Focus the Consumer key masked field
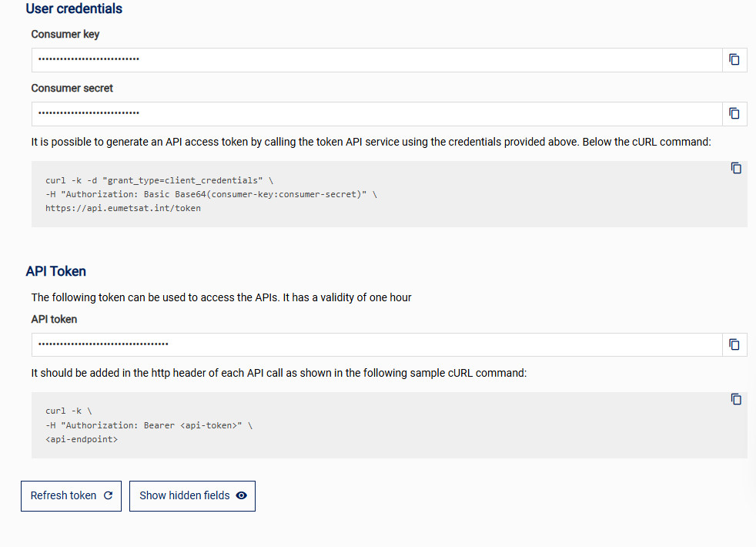This screenshot has width=756, height=547. (377, 59)
